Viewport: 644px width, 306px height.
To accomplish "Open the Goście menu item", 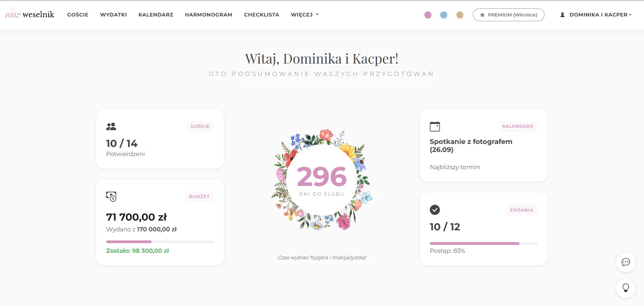I will 78,15.
